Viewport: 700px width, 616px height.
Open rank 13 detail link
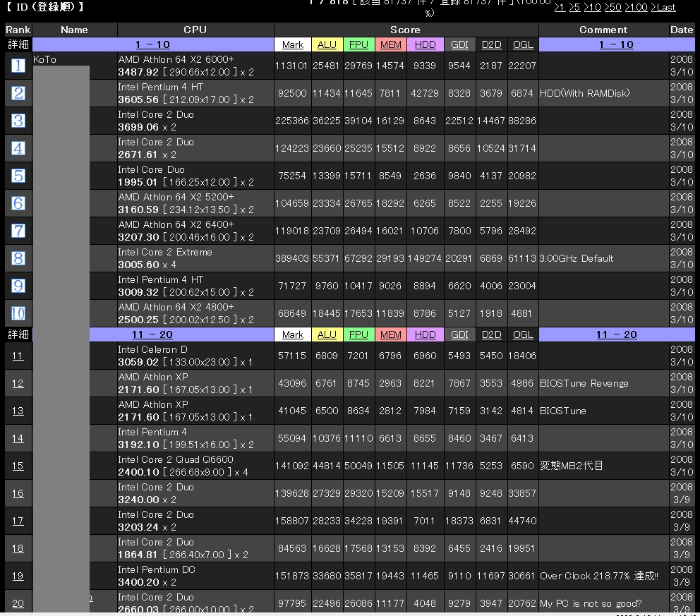click(x=18, y=411)
